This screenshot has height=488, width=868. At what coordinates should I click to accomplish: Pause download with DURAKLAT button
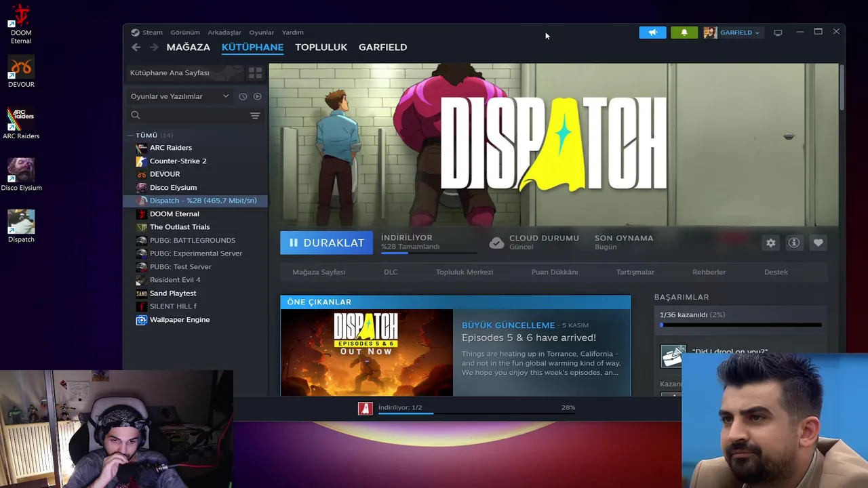click(326, 243)
